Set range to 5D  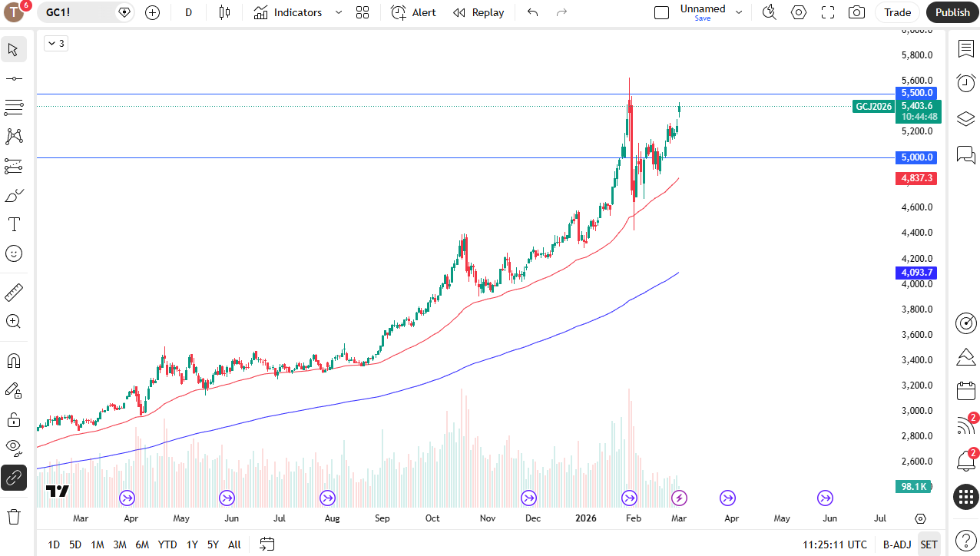pos(75,544)
